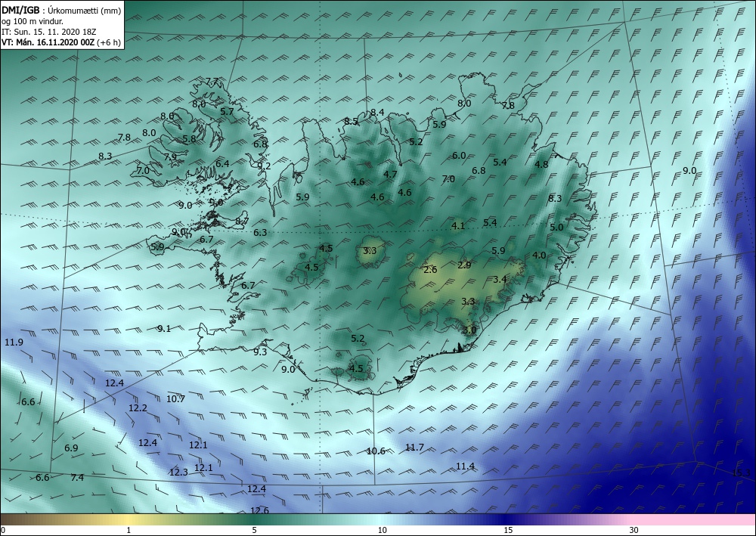Click the 8.4 value label
This screenshot has width=756, height=536.
point(377,113)
